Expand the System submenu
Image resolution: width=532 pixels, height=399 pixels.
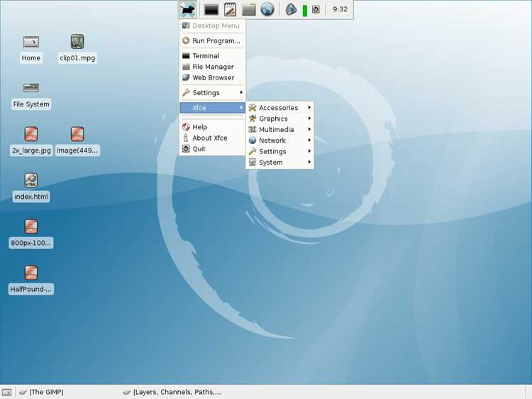(x=279, y=163)
